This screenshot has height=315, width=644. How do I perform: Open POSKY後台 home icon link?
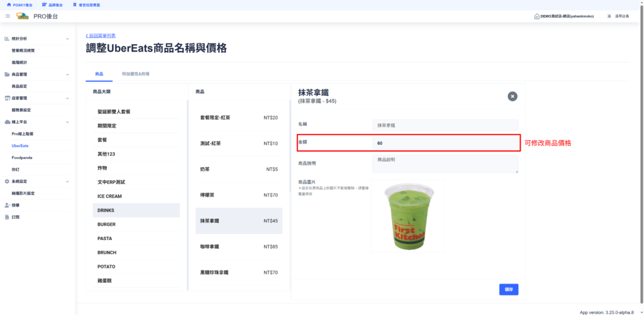point(9,4)
